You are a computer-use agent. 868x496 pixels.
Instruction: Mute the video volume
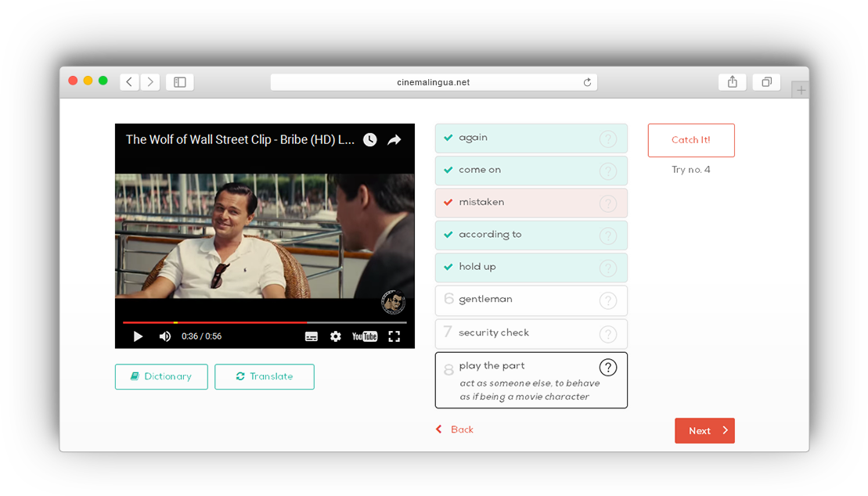coord(165,336)
